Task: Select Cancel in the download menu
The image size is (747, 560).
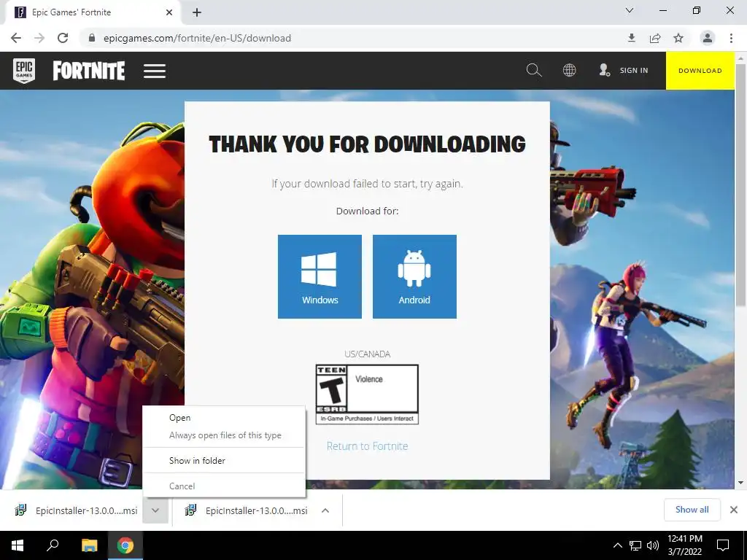Action: (x=224, y=486)
